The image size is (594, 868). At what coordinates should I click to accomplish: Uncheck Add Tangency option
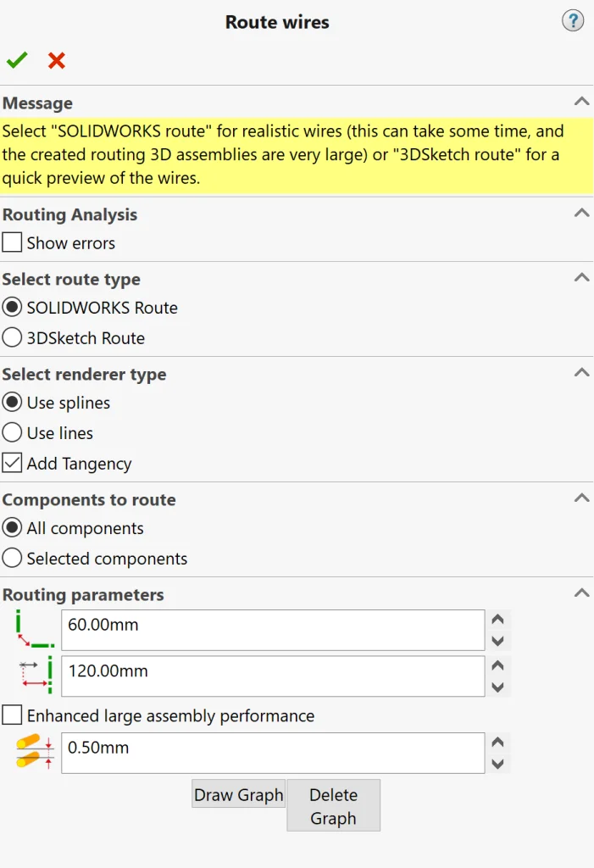pos(12,464)
